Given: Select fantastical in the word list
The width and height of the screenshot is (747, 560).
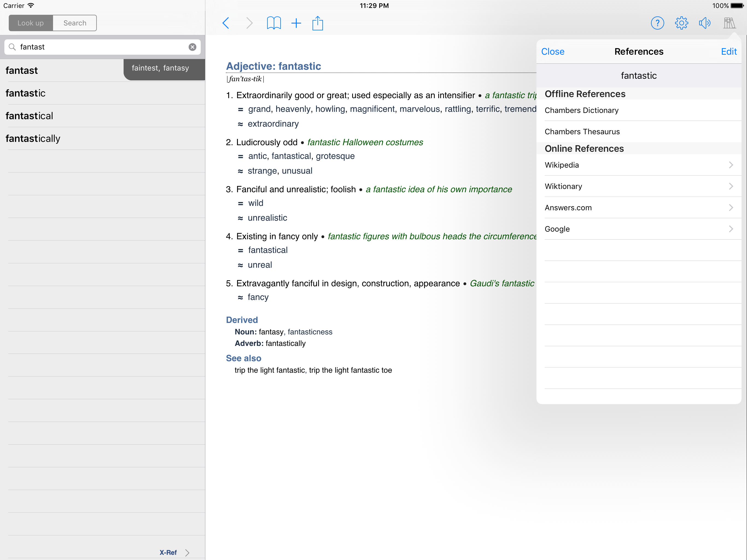Looking at the screenshot, I should point(29,116).
